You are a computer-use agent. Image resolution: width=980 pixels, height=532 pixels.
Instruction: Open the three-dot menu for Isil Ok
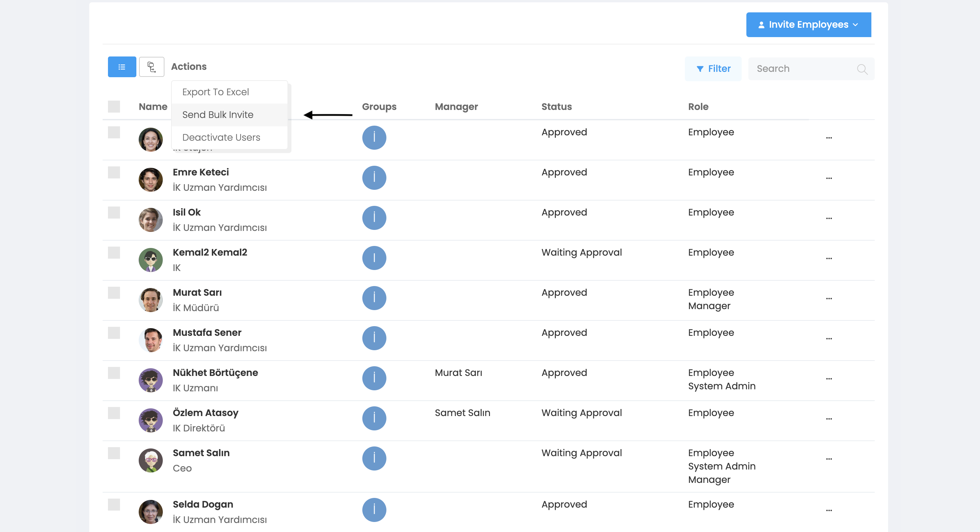[x=829, y=219]
